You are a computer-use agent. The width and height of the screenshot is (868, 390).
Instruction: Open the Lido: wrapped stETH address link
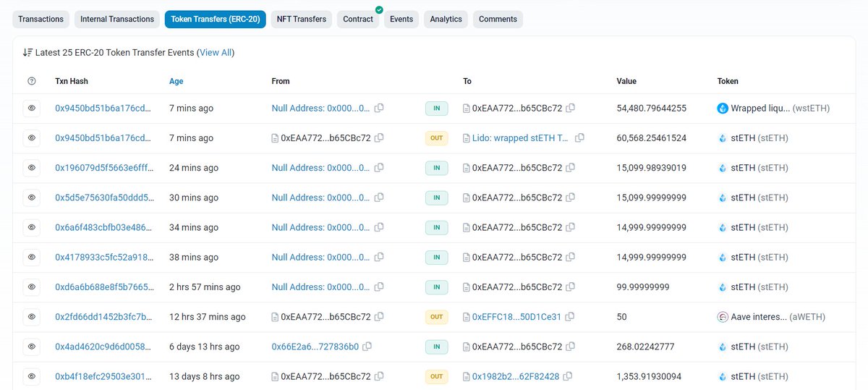[520, 137]
